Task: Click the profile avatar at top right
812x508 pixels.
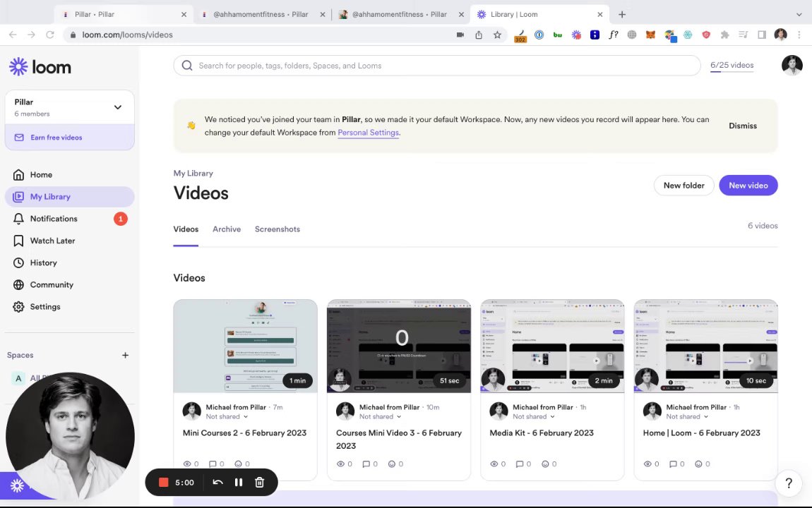Action: pyautogui.click(x=792, y=65)
